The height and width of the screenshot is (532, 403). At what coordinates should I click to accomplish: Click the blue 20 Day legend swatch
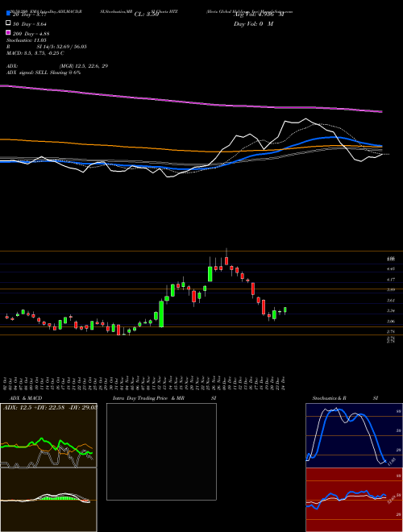8,14
